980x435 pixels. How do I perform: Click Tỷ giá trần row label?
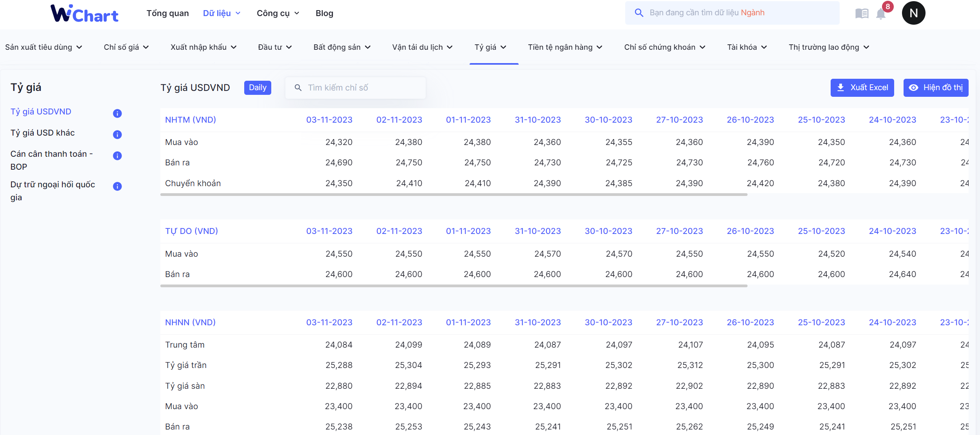(186, 365)
